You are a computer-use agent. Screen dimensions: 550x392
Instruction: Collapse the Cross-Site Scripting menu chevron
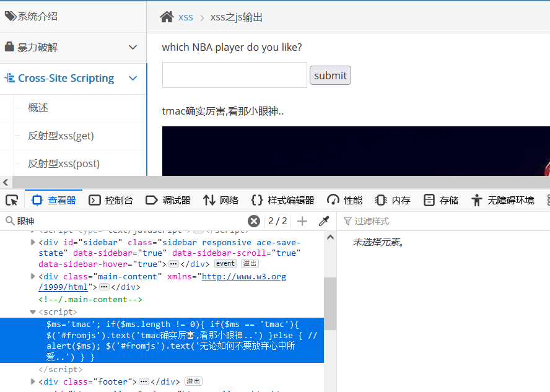(x=133, y=78)
